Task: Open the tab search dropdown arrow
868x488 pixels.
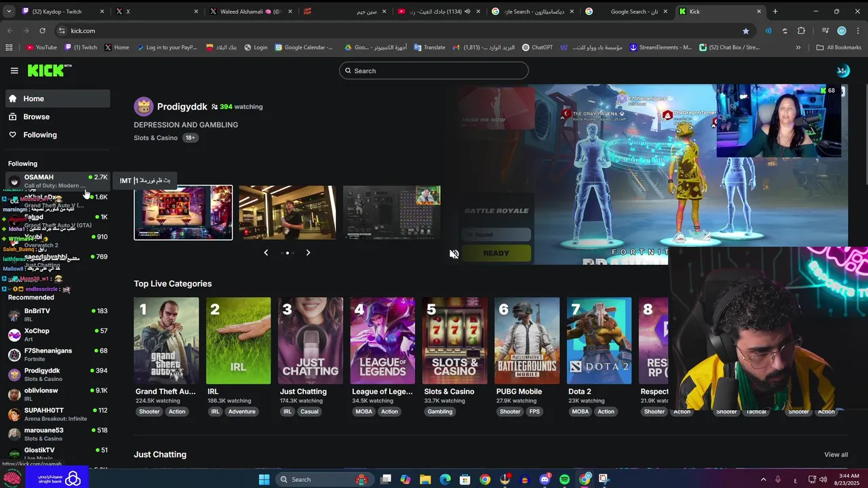Action: point(9,12)
